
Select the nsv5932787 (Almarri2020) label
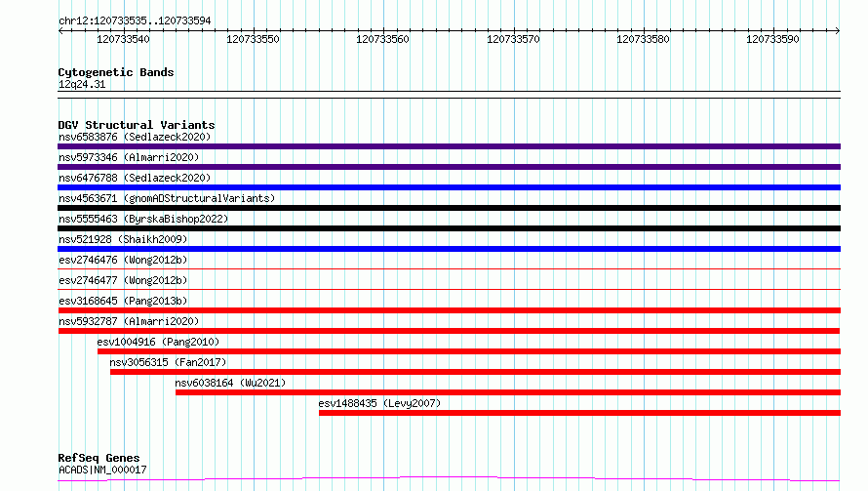pos(129,321)
